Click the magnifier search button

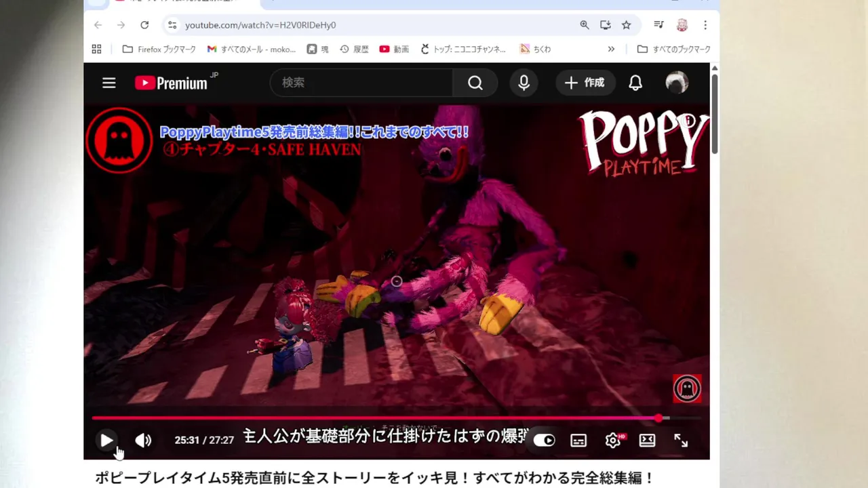pyautogui.click(x=475, y=83)
